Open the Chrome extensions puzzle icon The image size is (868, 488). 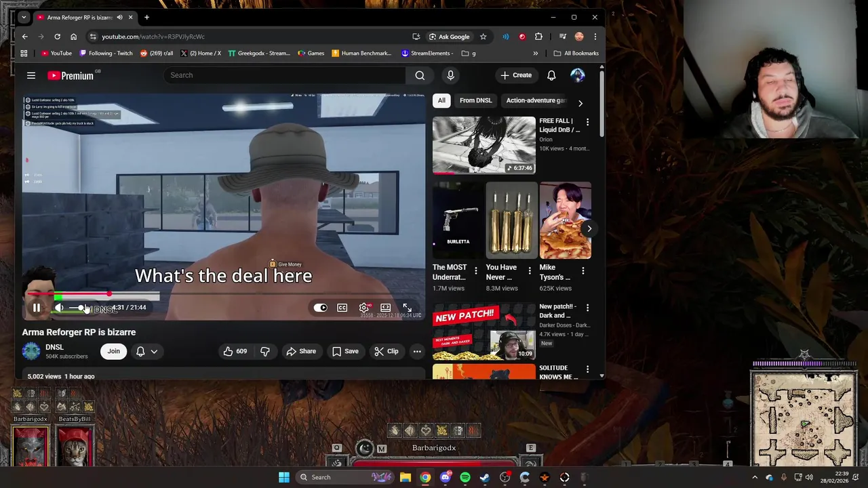(538, 37)
